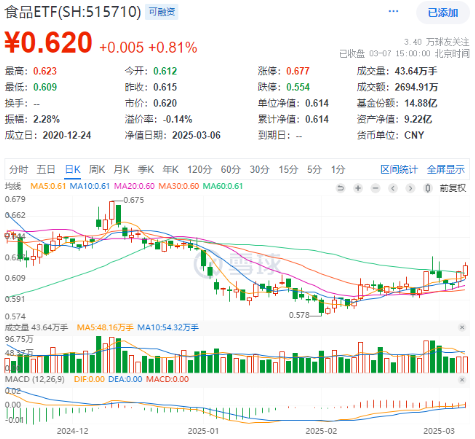Viewport: 475px width, 439px height.
Task: Switch to the 1分 interval tab
Action: click(338, 169)
